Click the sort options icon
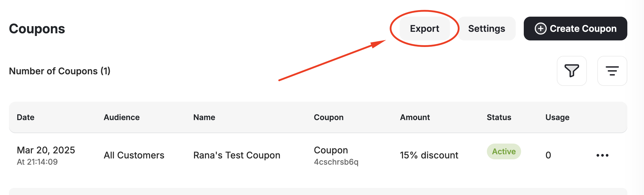This screenshot has width=644, height=195. pyautogui.click(x=612, y=71)
